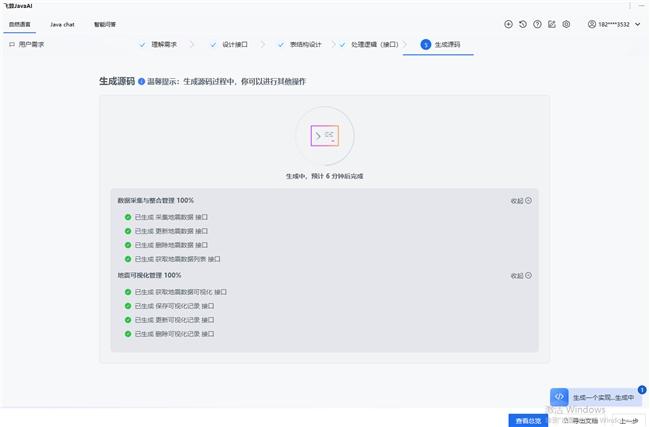Image resolution: width=650 pixels, height=427 pixels.
Task: Click the 已生成 采集地震数据 接口 row
Action: point(167,217)
